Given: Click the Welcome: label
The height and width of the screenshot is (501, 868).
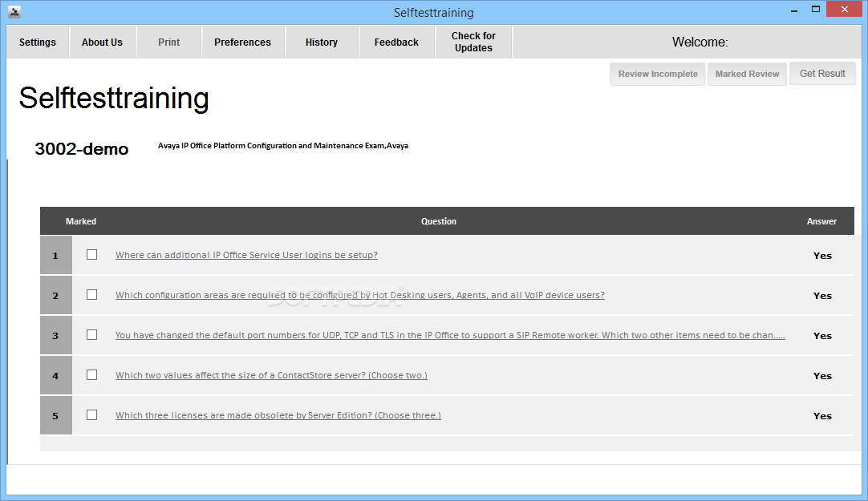Looking at the screenshot, I should [700, 42].
